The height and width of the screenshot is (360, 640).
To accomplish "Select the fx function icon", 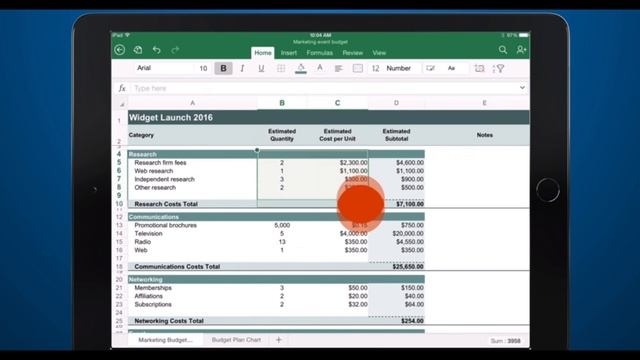I will point(122,88).
